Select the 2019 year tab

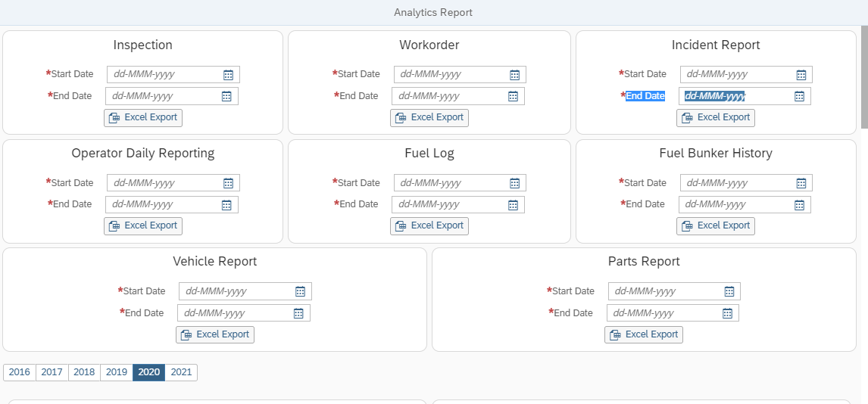tap(117, 372)
